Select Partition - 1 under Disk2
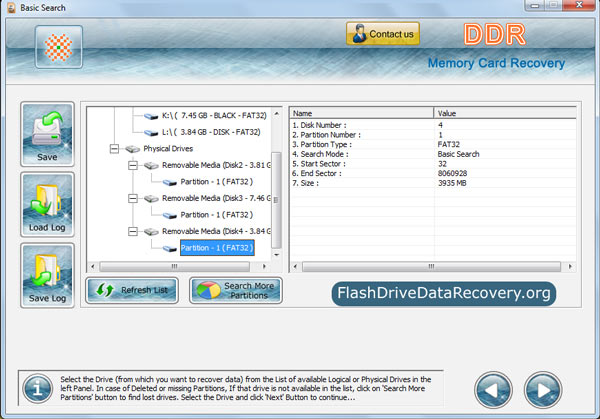Screen dimensions: 600x419 pos(217,182)
